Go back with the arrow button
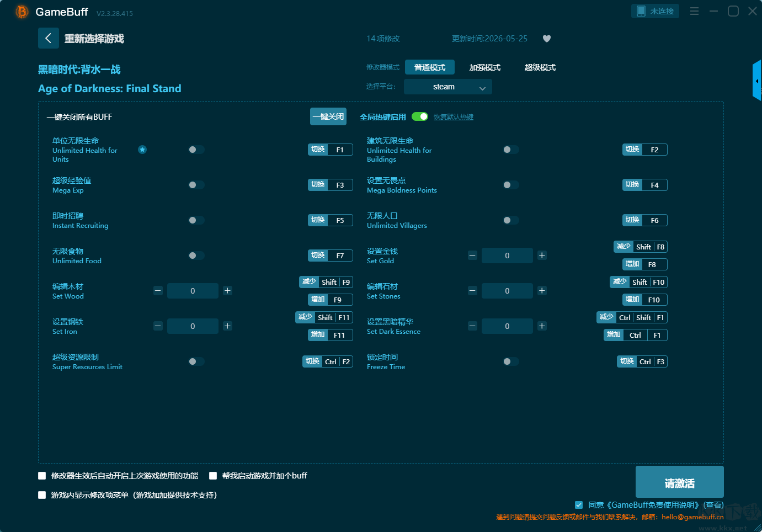 [x=49, y=38]
